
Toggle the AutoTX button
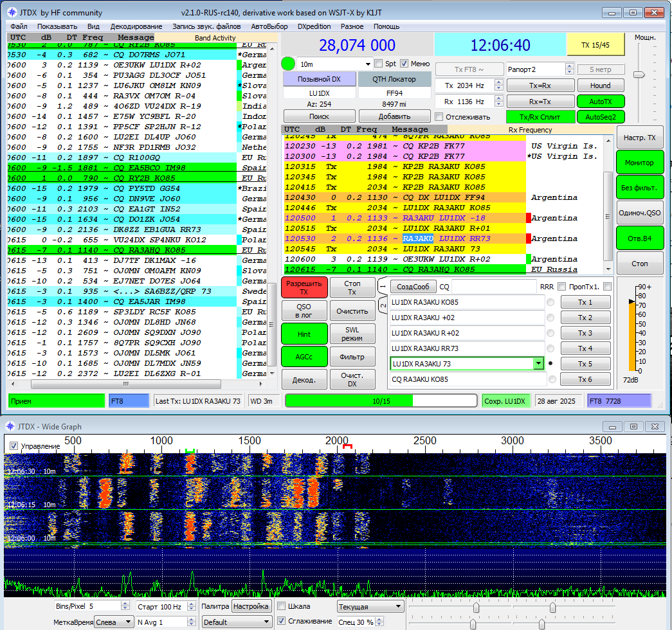[601, 102]
